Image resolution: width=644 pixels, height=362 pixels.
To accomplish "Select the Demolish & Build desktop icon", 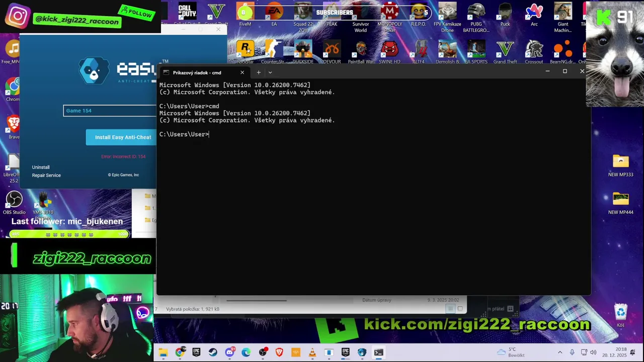I will pos(447,52).
